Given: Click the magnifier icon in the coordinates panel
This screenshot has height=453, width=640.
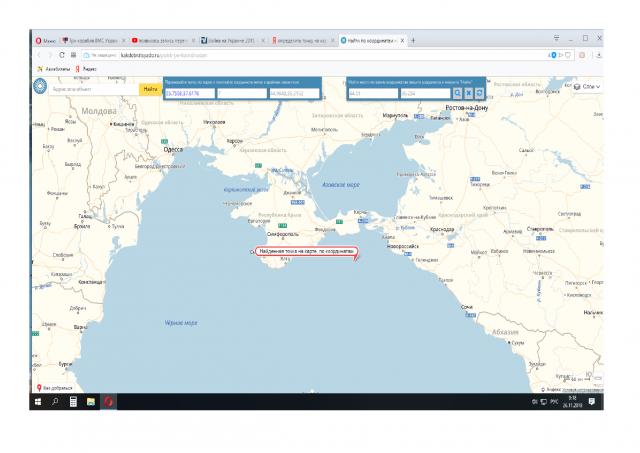Looking at the screenshot, I should 457,93.
